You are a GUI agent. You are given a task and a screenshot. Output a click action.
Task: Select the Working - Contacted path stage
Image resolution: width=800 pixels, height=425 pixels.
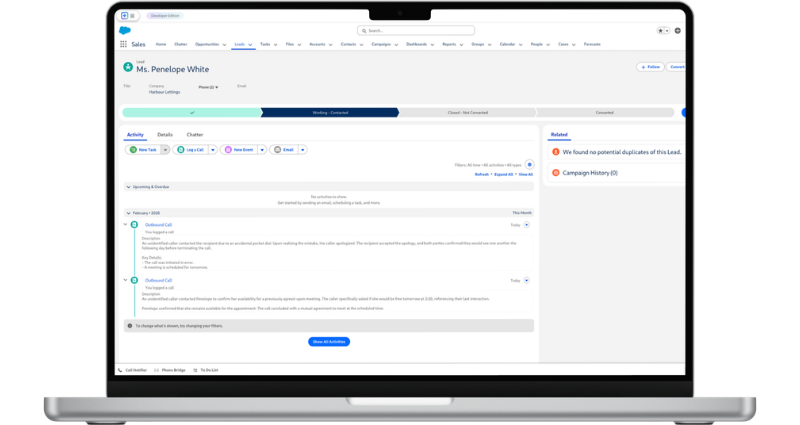pyautogui.click(x=330, y=112)
